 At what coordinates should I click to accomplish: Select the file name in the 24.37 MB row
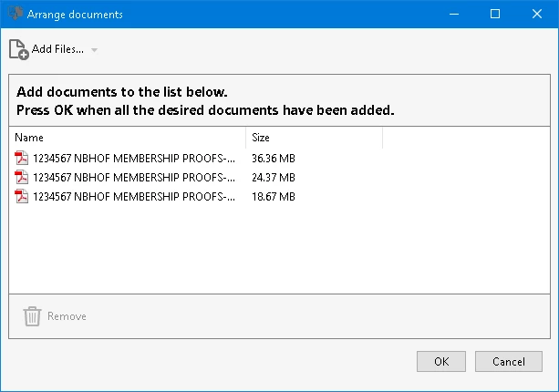[134, 178]
